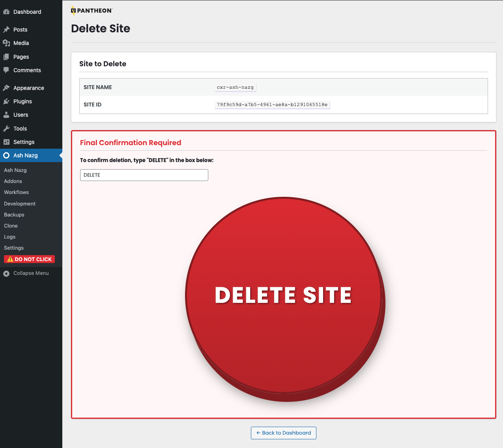View the Logs submenu page

(10, 237)
